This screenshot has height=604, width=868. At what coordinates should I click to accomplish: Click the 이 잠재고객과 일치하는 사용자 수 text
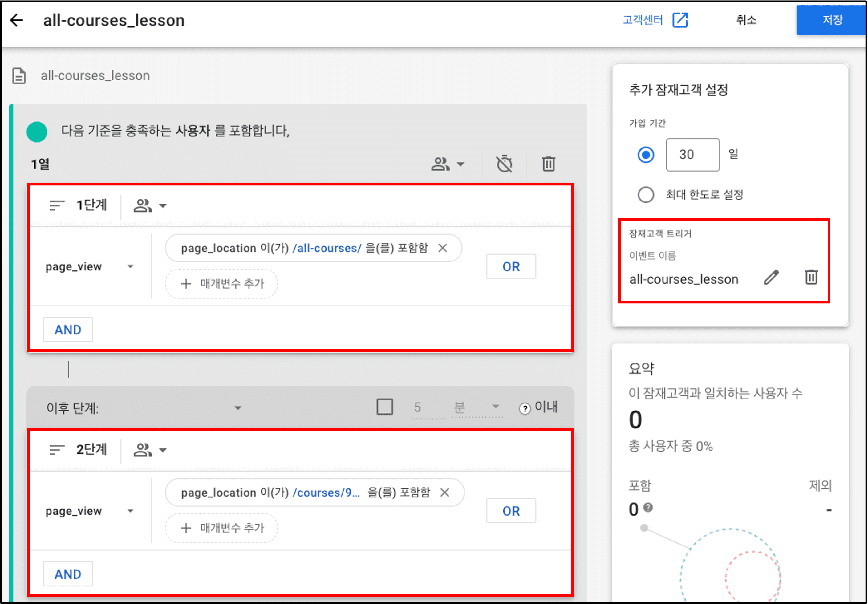716,393
